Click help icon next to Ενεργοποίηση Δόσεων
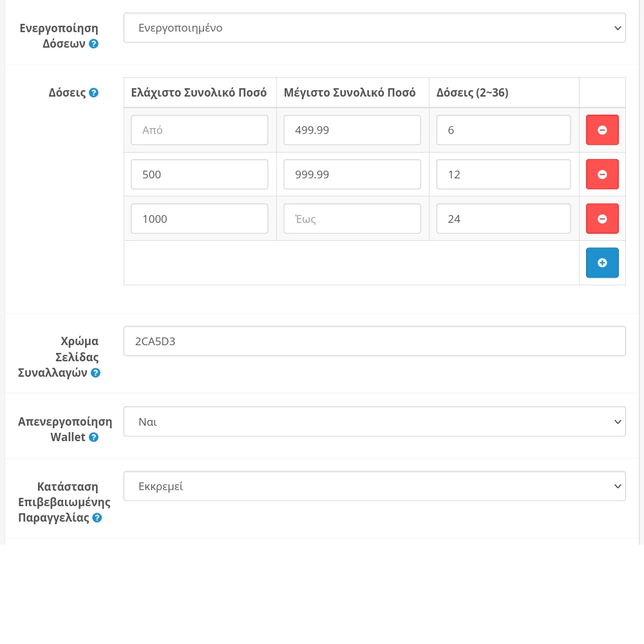Image resolution: width=644 pixels, height=644 pixels. click(94, 44)
